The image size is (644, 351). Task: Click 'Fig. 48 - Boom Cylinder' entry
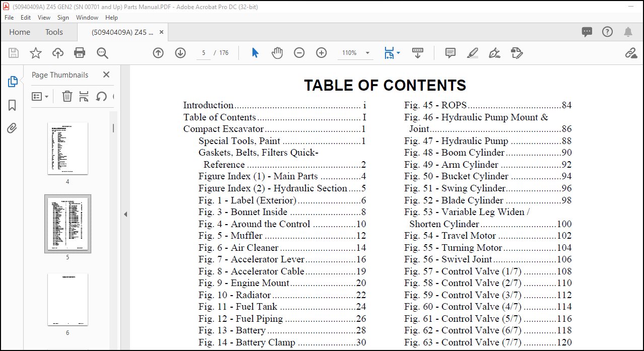(488, 153)
